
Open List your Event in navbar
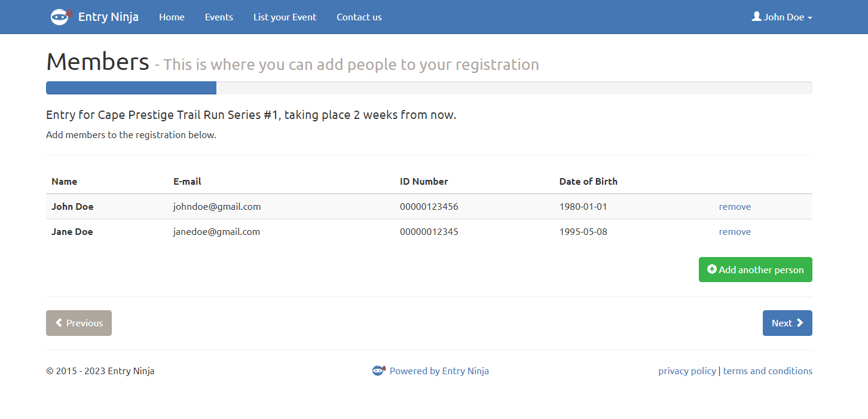(x=285, y=17)
